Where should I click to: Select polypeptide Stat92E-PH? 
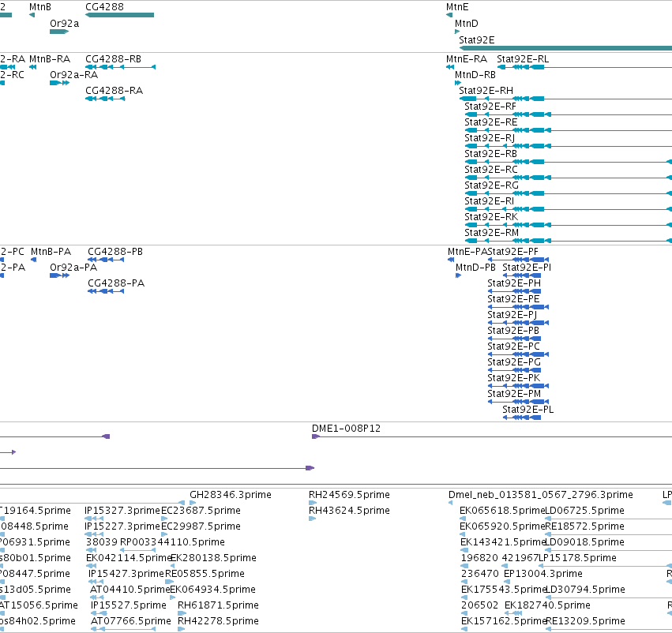point(514,283)
